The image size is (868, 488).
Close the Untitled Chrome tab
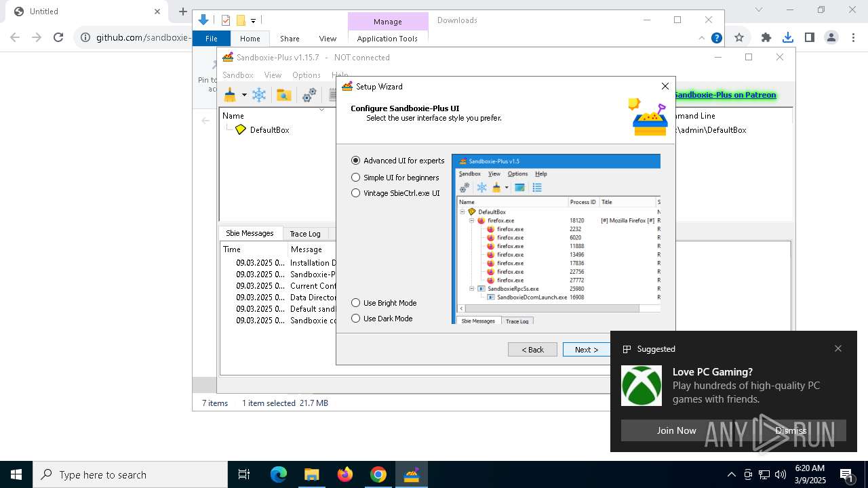[157, 12]
